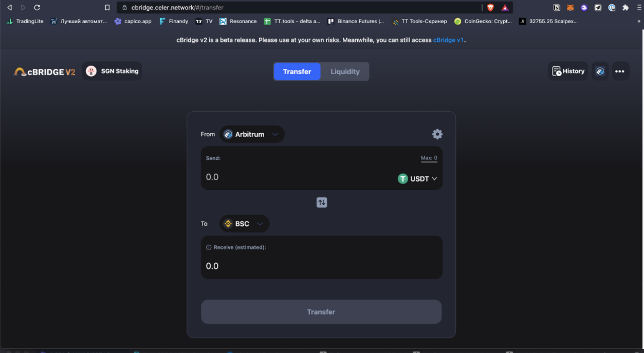Viewport: 644px width, 353px height.
Task: Open SGN Staking
Action: click(112, 71)
